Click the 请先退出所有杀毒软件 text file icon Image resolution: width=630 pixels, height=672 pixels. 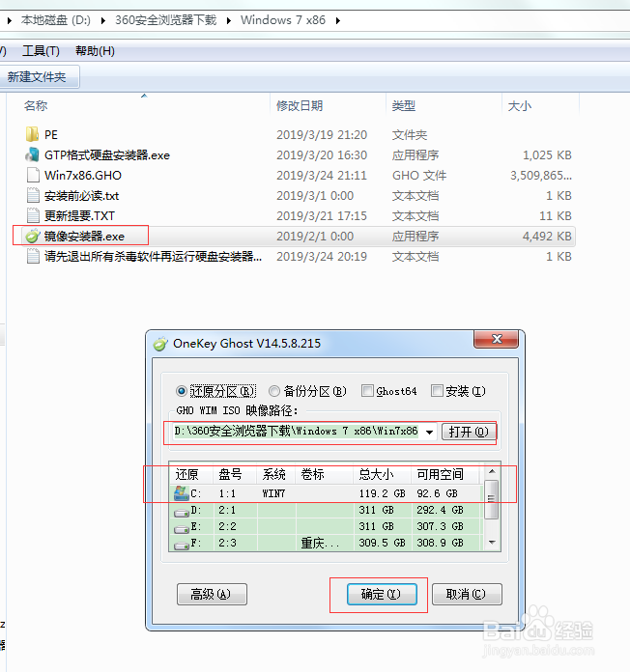click(33, 256)
